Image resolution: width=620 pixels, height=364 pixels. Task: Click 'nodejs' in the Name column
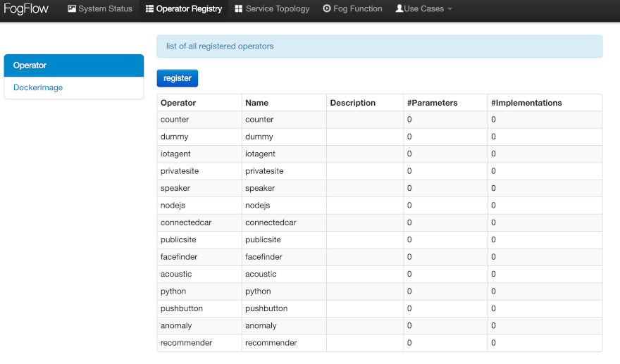[x=257, y=206]
